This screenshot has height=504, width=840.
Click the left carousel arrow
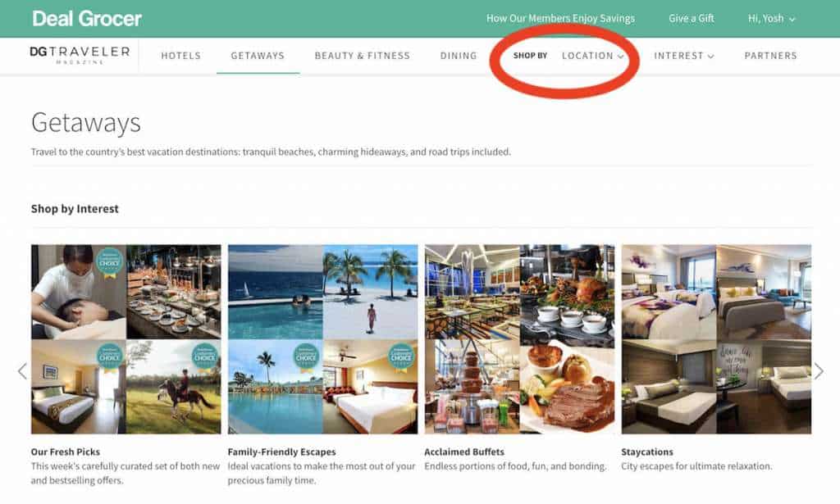[22, 371]
